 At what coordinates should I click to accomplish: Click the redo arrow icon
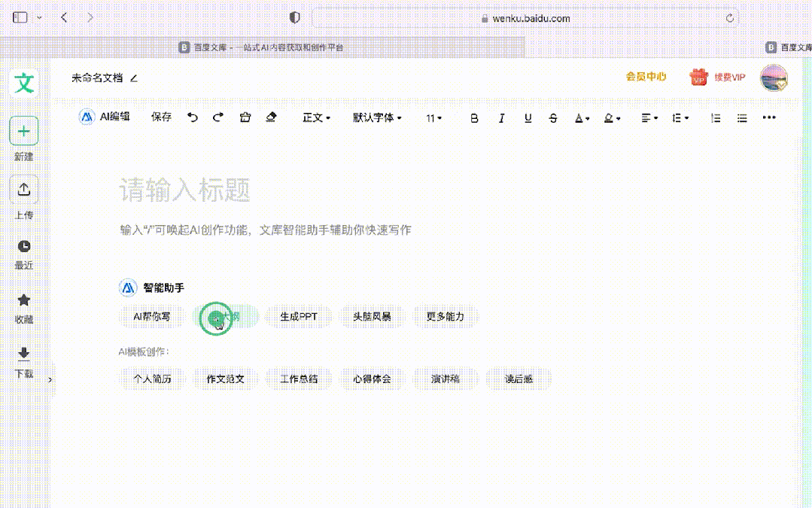(218, 117)
